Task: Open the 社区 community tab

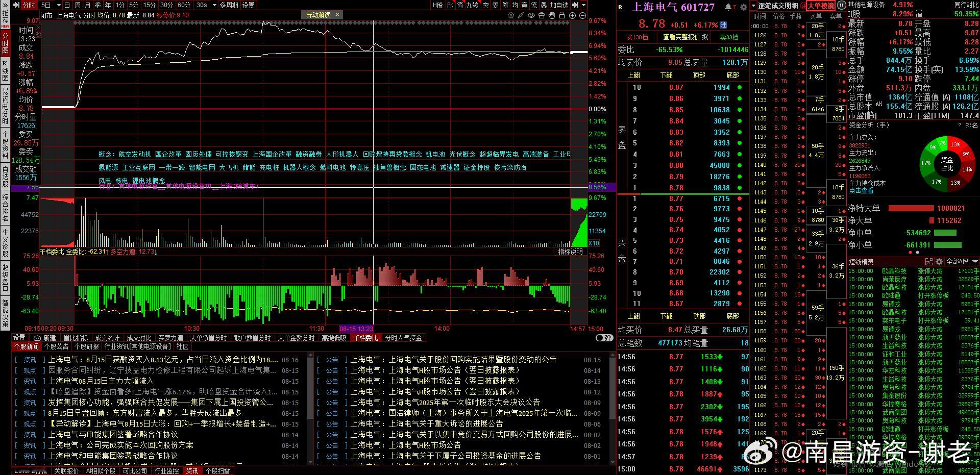Action: tap(182, 346)
